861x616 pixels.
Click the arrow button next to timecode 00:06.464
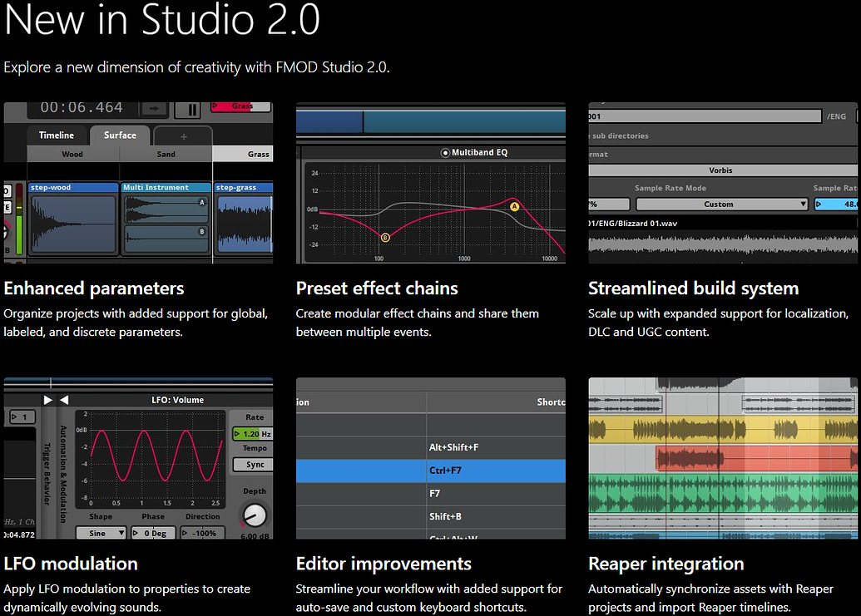tap(154, 109)
